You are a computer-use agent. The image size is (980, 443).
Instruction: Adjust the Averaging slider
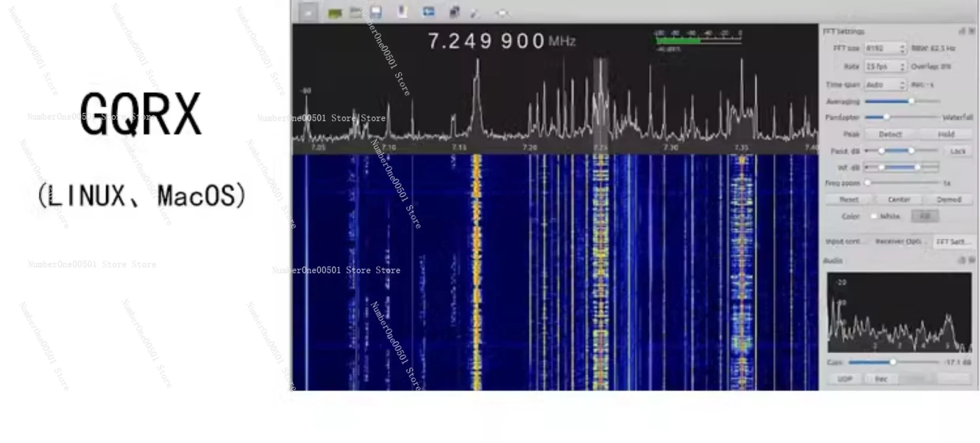pos(903,101)
